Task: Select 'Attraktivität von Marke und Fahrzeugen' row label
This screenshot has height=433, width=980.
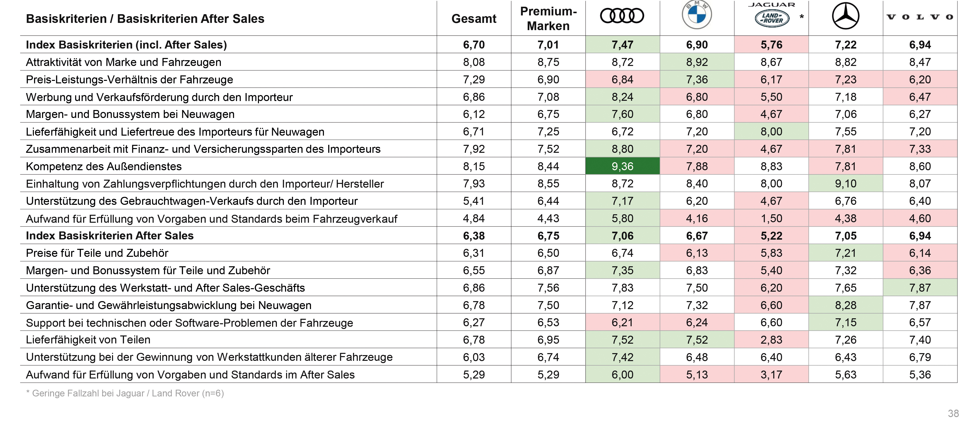Action: (x=123, y=62)
